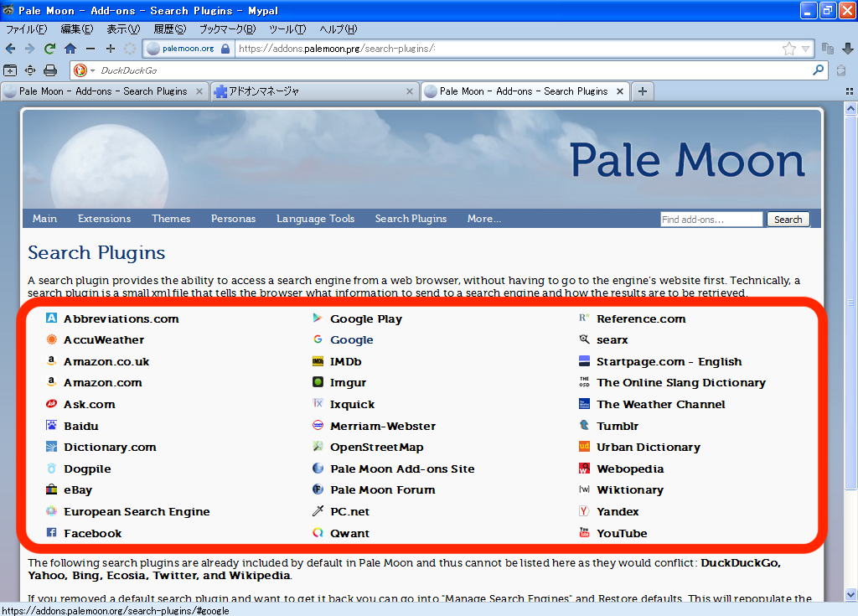This screenshot has height=616, width=858.
Task: Click the Imgur icon
Action: pos(318,382)
